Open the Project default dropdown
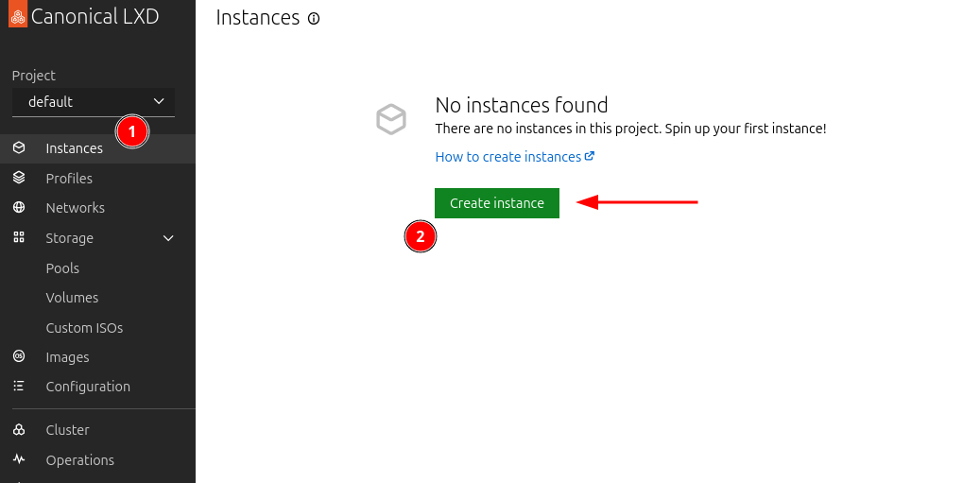 (x=94, y=102)
